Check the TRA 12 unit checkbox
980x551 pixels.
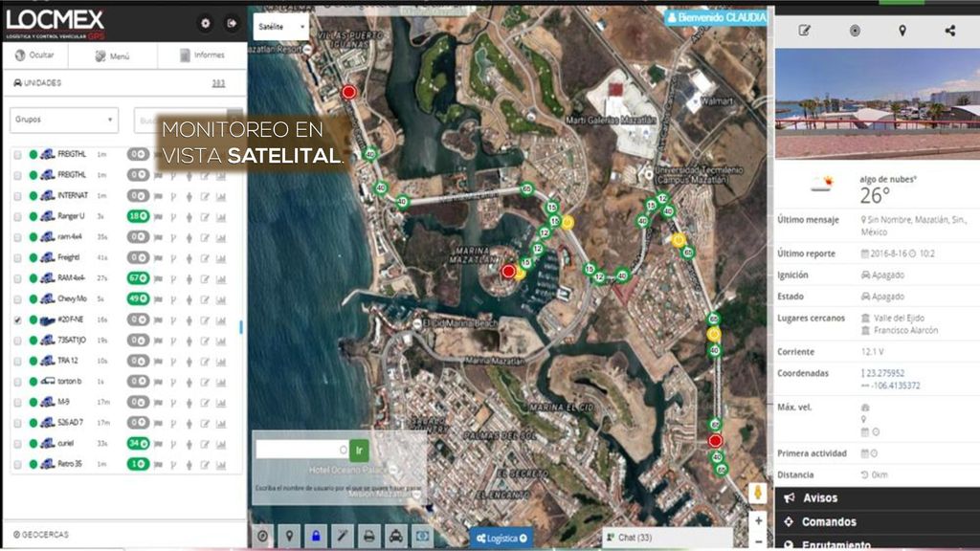click(17, 361)
